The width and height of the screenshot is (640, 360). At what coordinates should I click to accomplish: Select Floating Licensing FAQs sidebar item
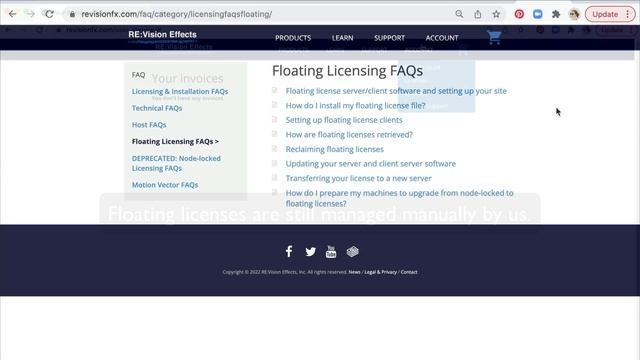(x=175, y=142)
